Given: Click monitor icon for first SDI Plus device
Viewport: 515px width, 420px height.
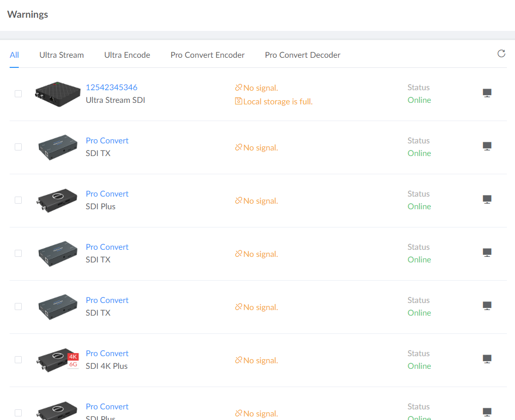Looking at the screenshot, I should [x=487, y=200].
